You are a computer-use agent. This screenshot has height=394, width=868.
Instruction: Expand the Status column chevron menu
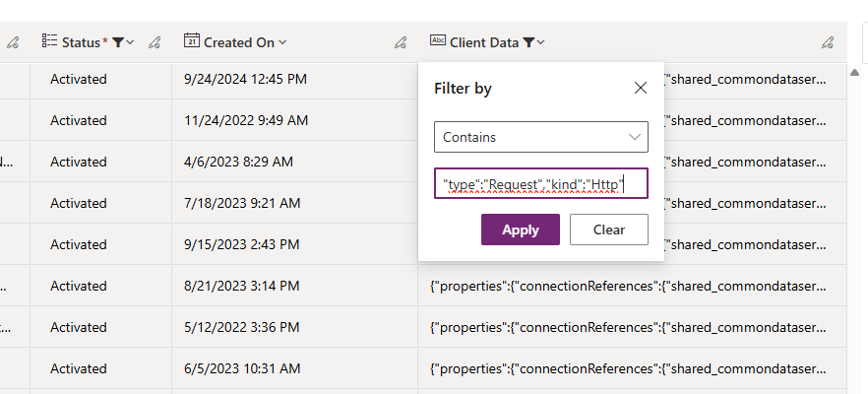131,42
